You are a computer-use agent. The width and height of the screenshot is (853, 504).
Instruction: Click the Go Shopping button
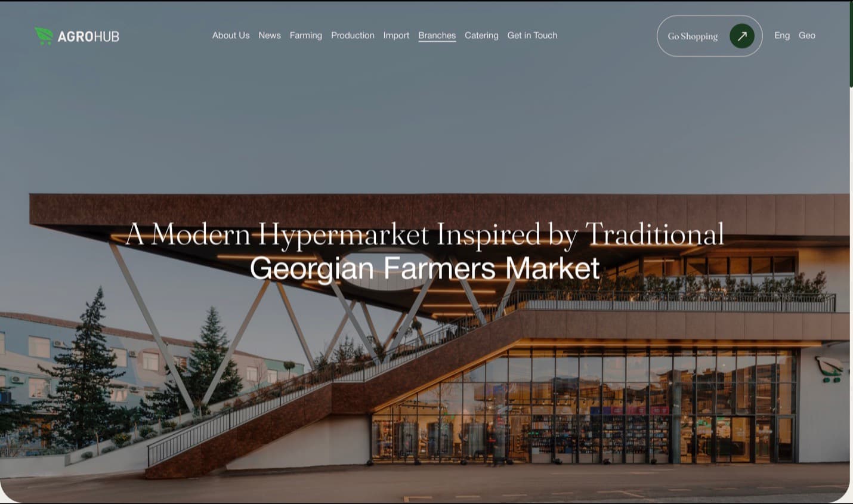[709, 36]
